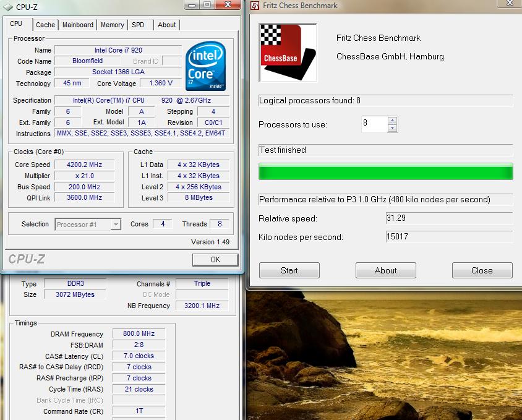
Task: Click the Technology value 45 nm
Action: [72, 83]
